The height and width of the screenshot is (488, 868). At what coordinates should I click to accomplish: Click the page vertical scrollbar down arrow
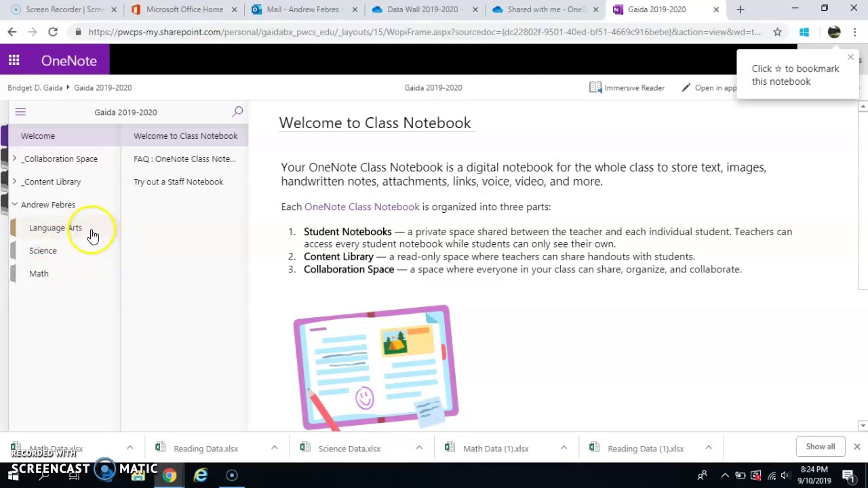[863, 426]
